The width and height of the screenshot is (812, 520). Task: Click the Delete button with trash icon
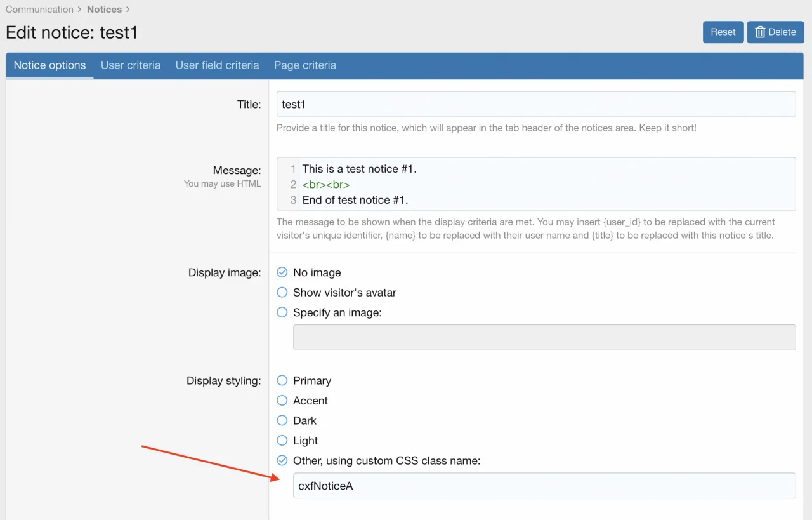point(775,32)
